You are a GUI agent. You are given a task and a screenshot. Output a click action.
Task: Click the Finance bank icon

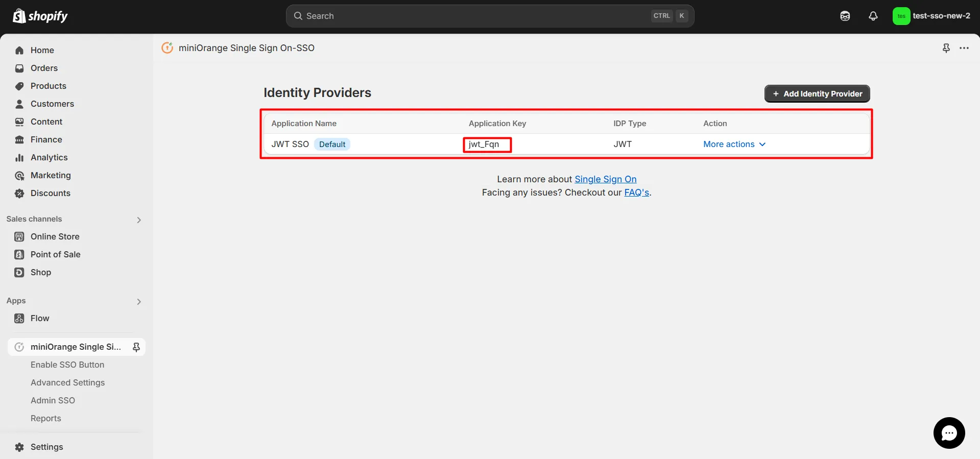point(19,139)
